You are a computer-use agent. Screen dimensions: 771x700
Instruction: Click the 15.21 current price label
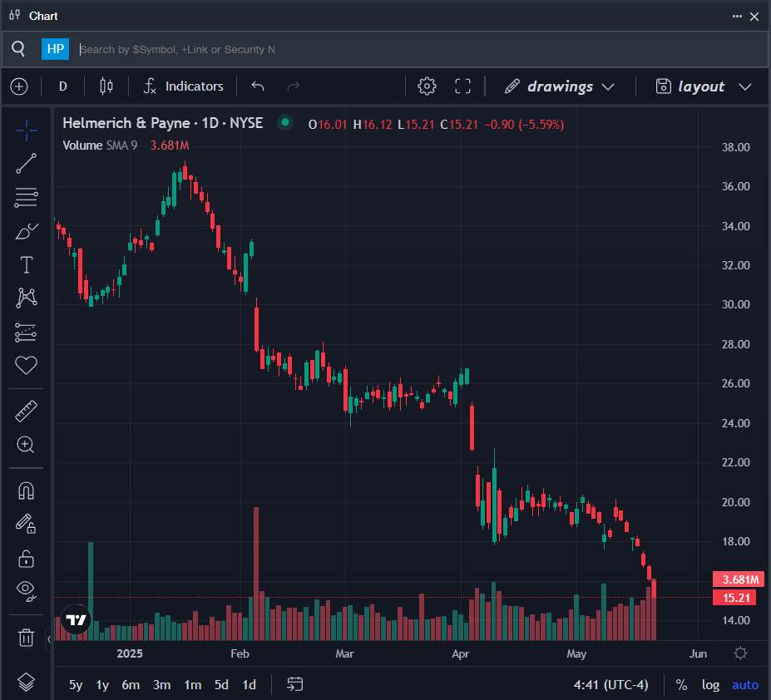click(x=736, y=598)
